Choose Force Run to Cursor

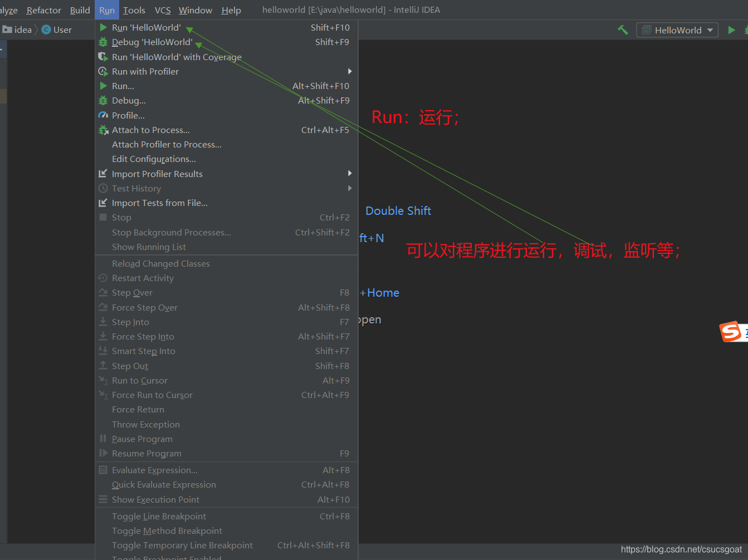(x=227, y=395)
